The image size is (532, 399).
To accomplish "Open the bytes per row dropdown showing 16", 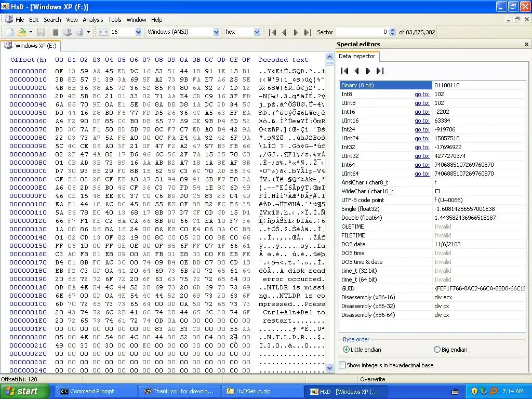I will pos(138,32).
